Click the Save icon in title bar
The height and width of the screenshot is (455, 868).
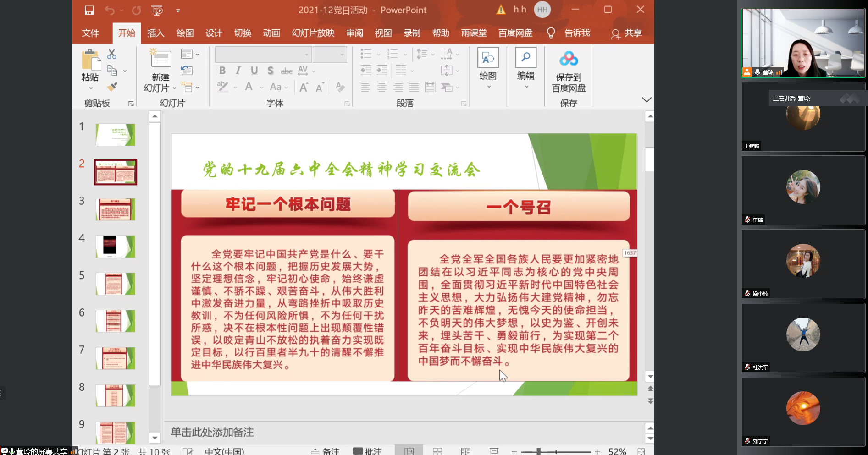pyautogui.click(x=89, y=10)
